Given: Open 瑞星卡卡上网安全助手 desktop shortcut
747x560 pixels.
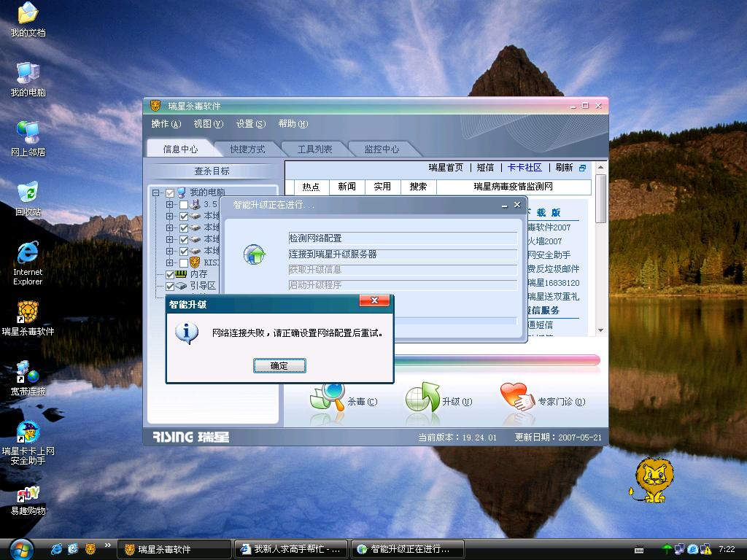Looking at the screenshot, I should tap(28, 443).
